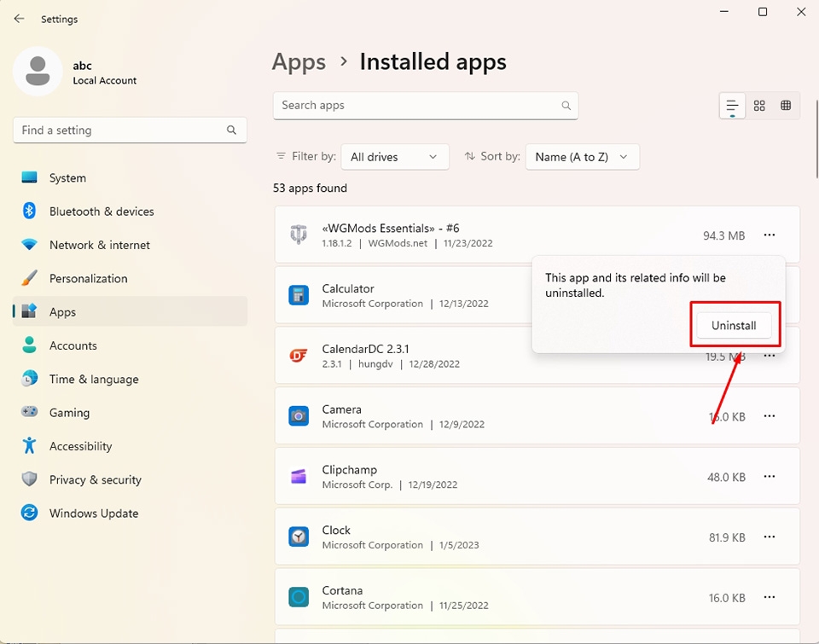Click the 53 apps found text
The width and height of the screenshot is (819, 644).
pyautogui.click(x=310, y=188)
